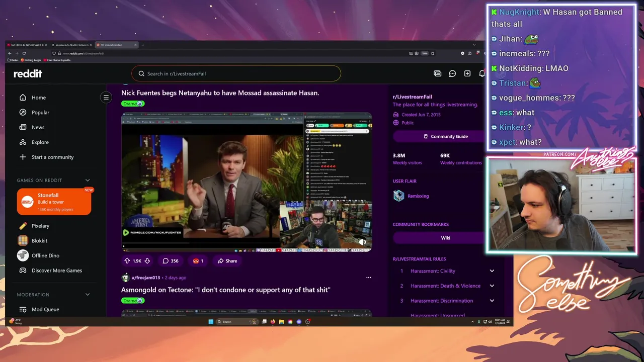Screen dimensions: 644x362
Task: Open a new browser tab
Action: (x=143, y=45)
